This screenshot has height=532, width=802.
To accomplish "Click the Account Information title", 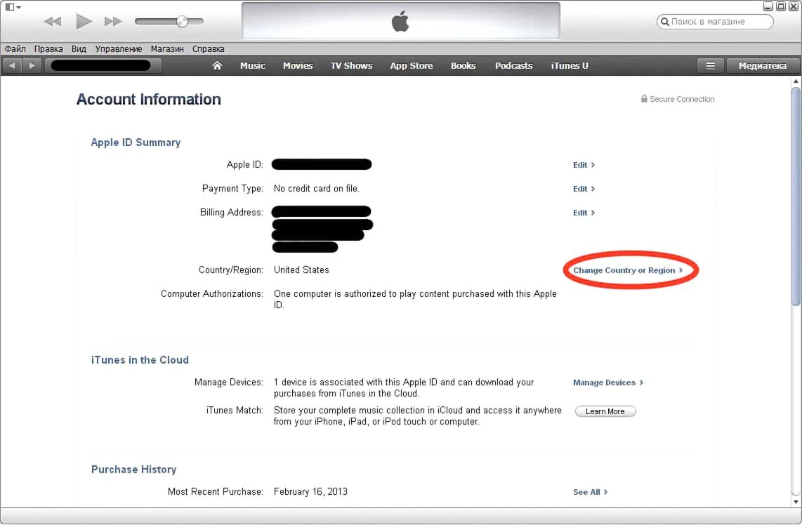I will coord(148,99).
